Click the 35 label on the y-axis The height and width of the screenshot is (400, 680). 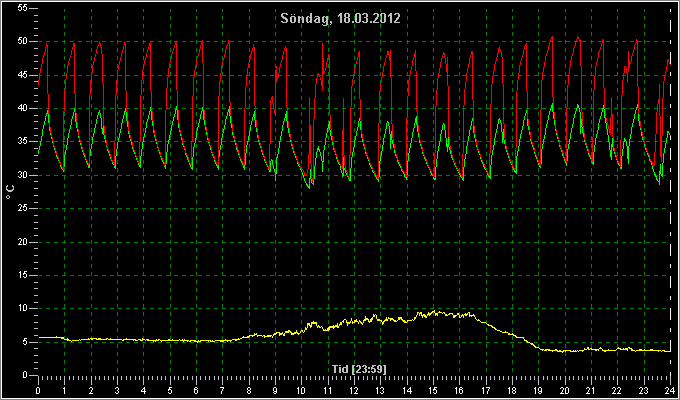(x=23, y=142)
